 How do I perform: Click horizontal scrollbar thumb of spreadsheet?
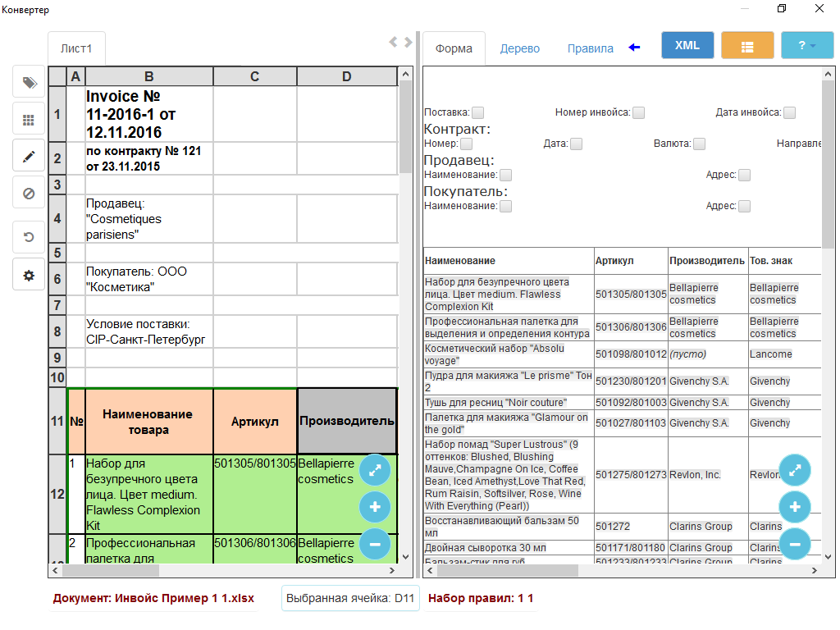point(111,571)
